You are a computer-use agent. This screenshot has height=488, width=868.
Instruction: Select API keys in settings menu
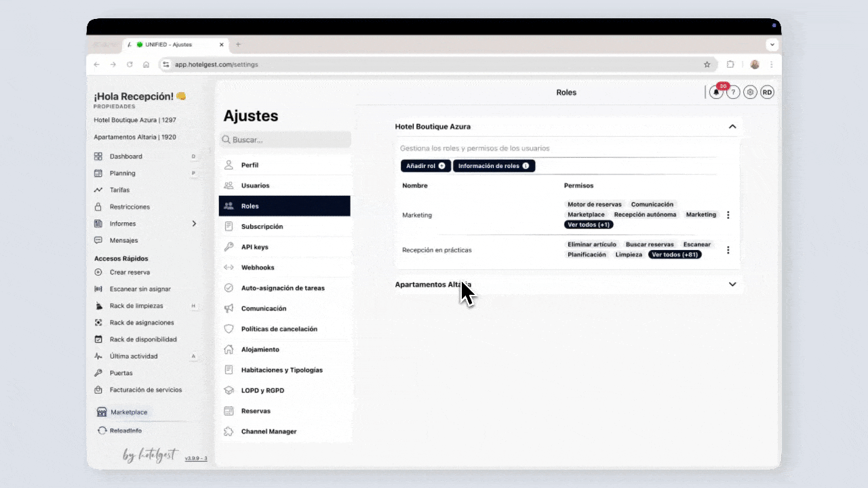tap(254, 247)
